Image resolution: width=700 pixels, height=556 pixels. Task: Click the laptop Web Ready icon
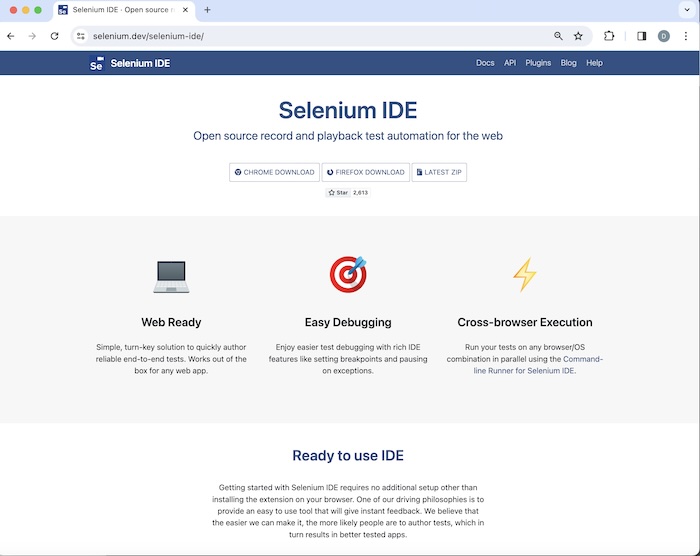coord(171,276)
